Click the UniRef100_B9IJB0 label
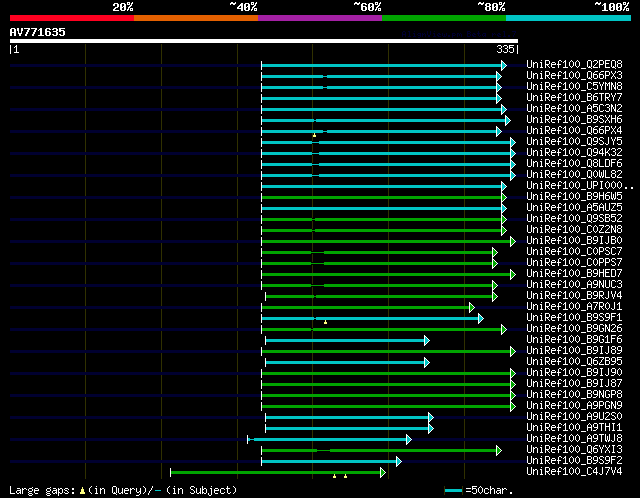 click(574, 241)
